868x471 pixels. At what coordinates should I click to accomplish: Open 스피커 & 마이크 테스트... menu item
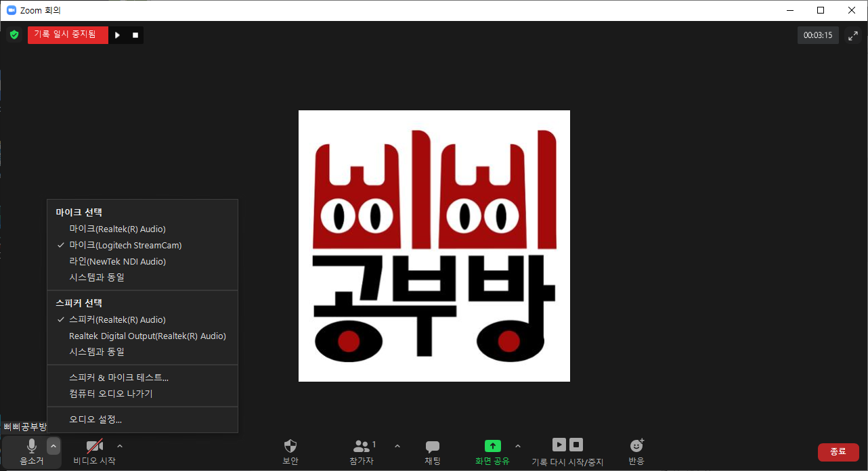142,378
